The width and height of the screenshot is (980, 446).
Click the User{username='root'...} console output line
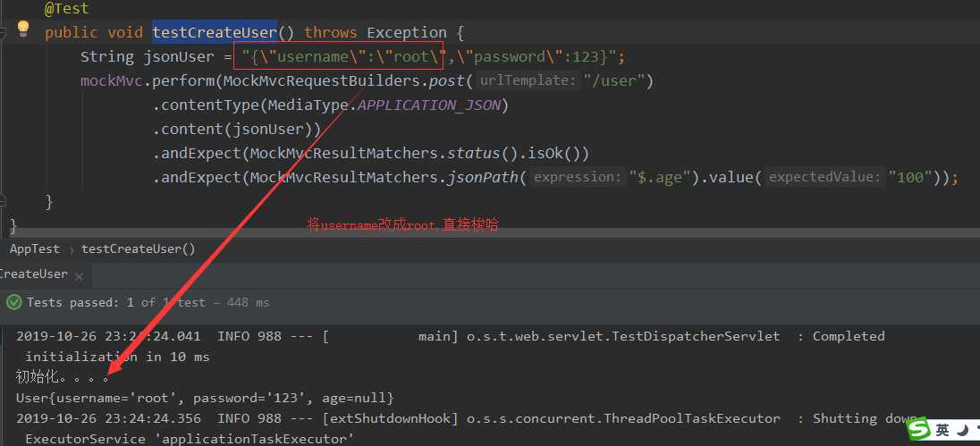click(x=205, y=398)
